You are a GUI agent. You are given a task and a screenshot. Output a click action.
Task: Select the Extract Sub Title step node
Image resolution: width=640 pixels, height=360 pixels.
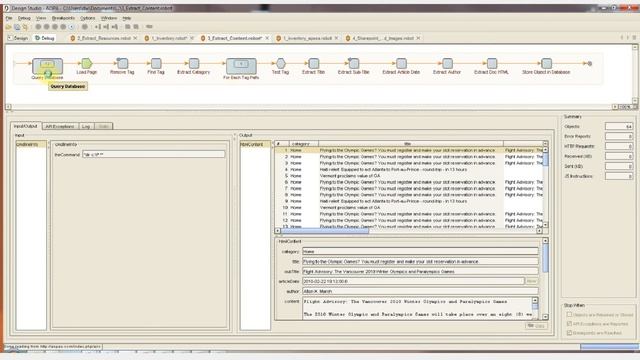[x=353, y=63]
